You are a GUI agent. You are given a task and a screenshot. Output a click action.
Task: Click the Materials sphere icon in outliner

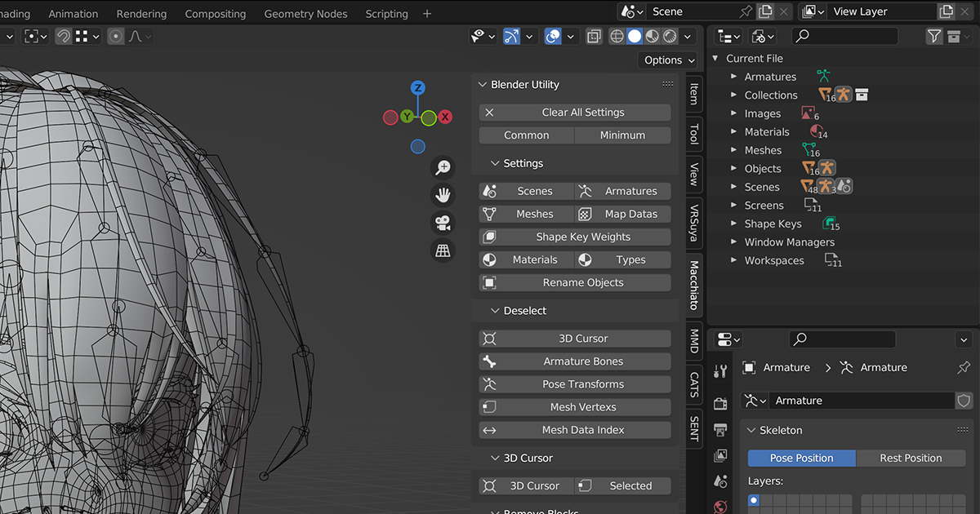click(x=816, y=131)
